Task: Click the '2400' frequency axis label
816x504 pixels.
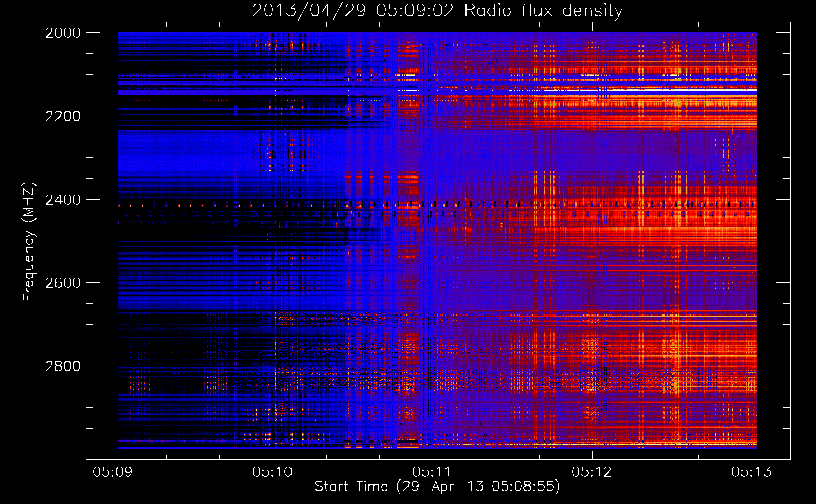Action: (x=63, y=200)
